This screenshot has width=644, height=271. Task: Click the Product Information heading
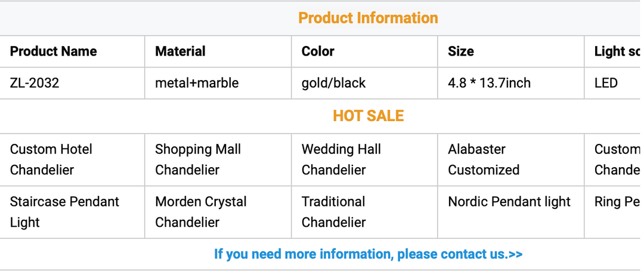click(368, 18)
